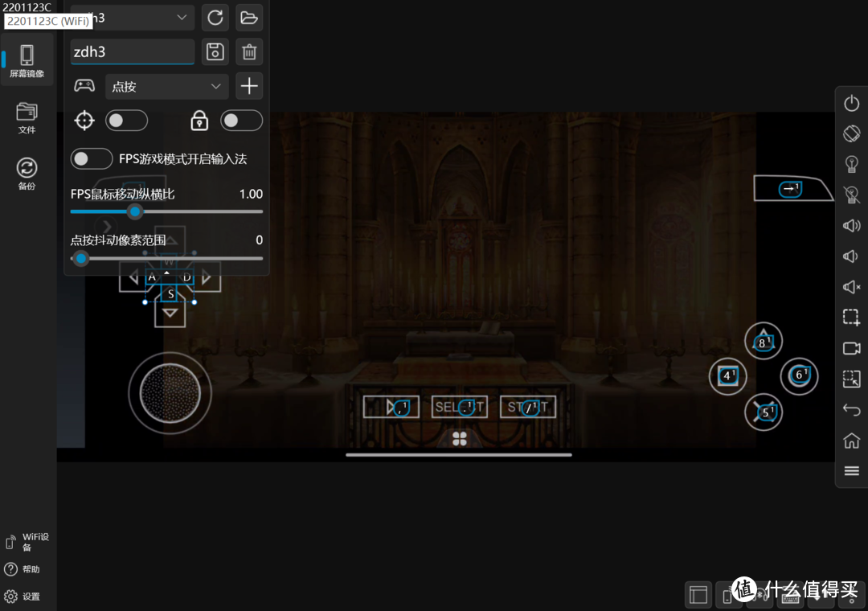Open a key mapping file from folder
The height and width of the screenshot is (611, 868).
(249, 18)
